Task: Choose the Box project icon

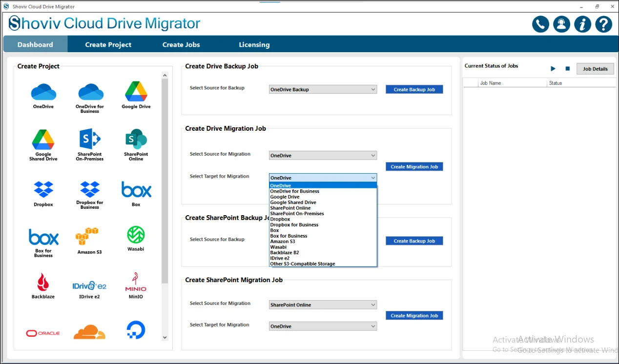Action: 136,194
